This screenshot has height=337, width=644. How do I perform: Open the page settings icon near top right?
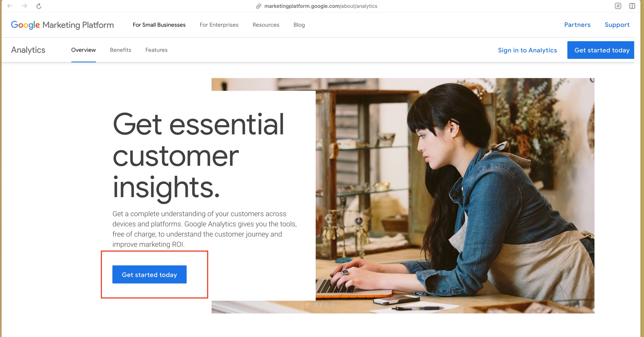tap(618, 6)
